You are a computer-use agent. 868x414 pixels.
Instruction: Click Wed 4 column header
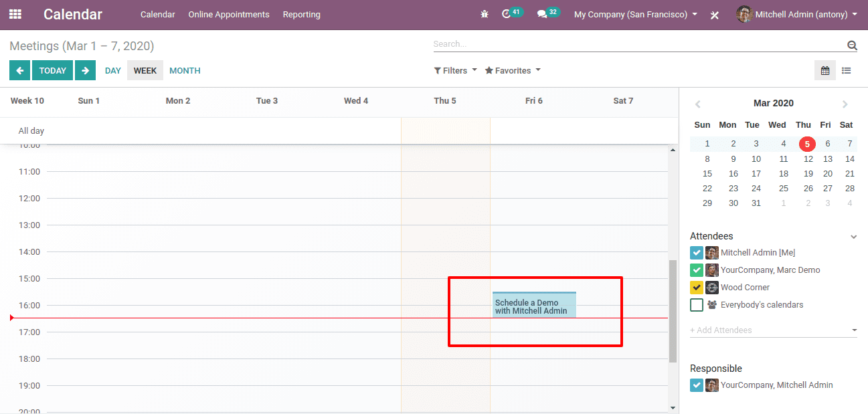[x=356, y=101]
